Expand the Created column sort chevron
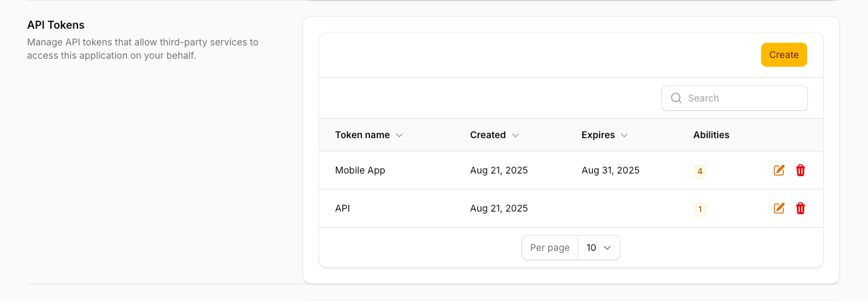Screen dimensions: 868x301 [x=515, y=135]
